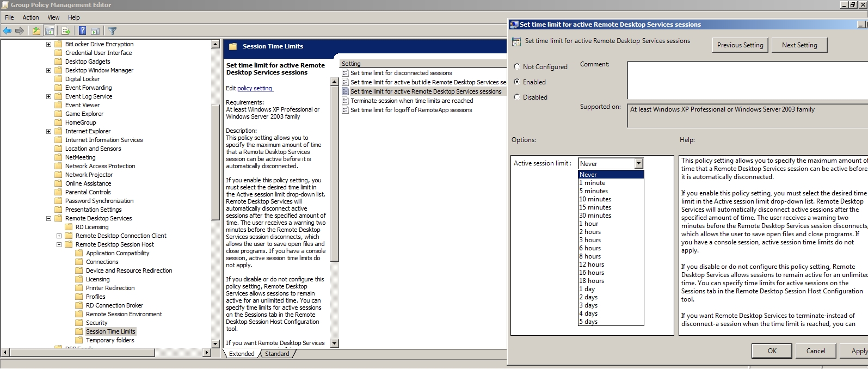Click Cancel in the policy dialog
Screen dimensions: 868x369
(x=816, y=351)
